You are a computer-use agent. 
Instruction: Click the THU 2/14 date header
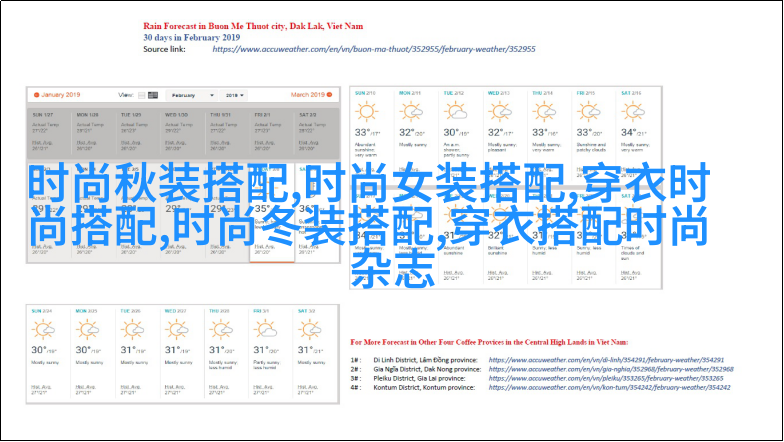tap(542, 93)
